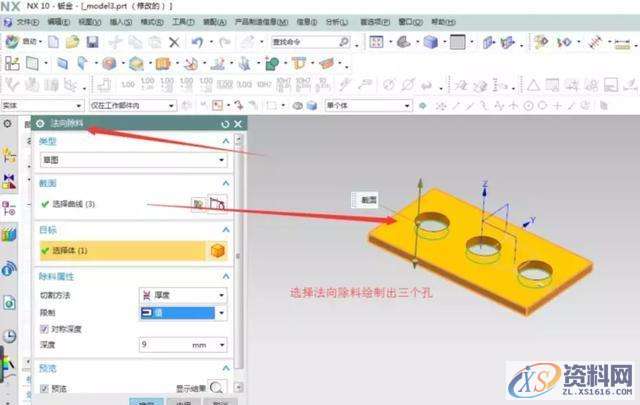The width and height of the screenshot is (640, 405).
Task: Open the 工具(T) menu
Action: (183, 22)
